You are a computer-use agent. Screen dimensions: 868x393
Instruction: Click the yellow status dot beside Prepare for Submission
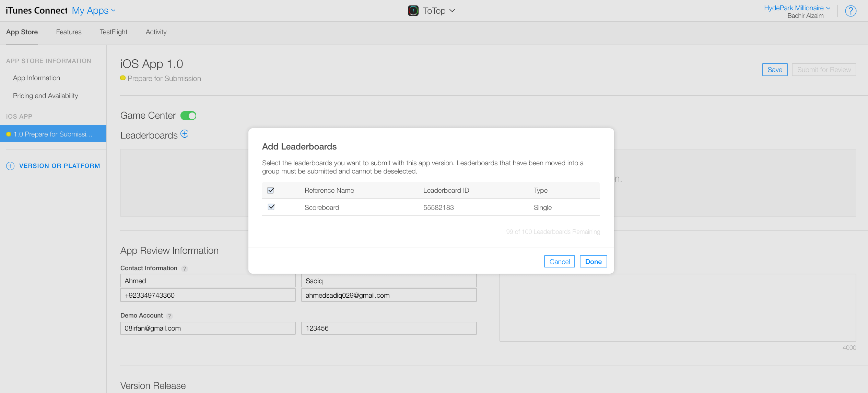tap(123, 78)
